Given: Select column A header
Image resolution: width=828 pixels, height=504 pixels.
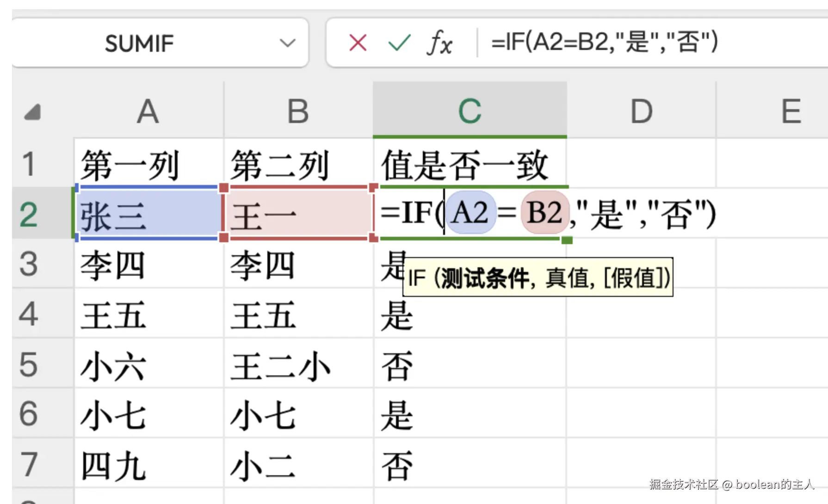Looking at the screenshot, I should [x=148, y=111].
